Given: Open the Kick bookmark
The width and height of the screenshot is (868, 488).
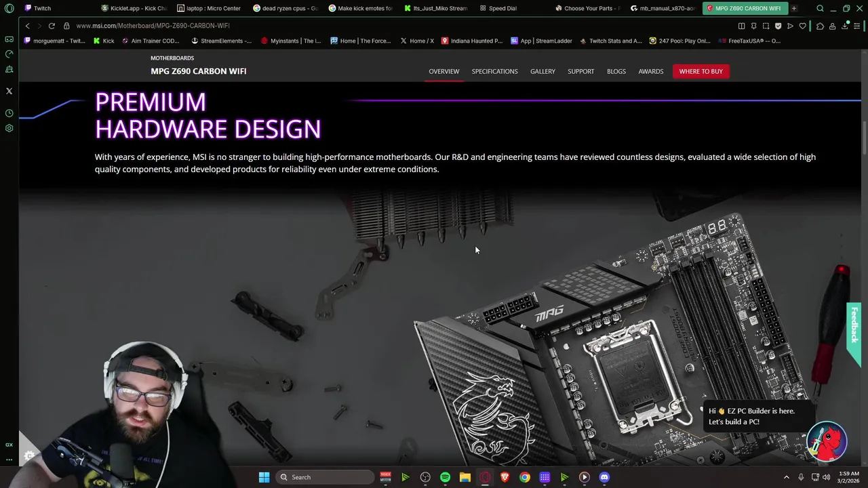Looking at the screenshot, I should pos(104,41).
